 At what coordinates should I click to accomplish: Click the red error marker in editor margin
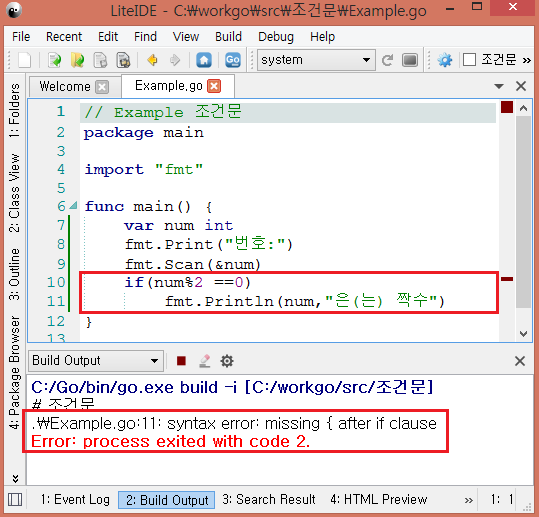click(x=507, y=279)
